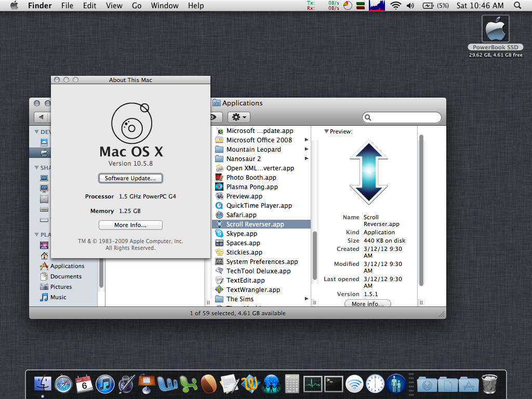Open the volume menu bar control

(410, 5)
